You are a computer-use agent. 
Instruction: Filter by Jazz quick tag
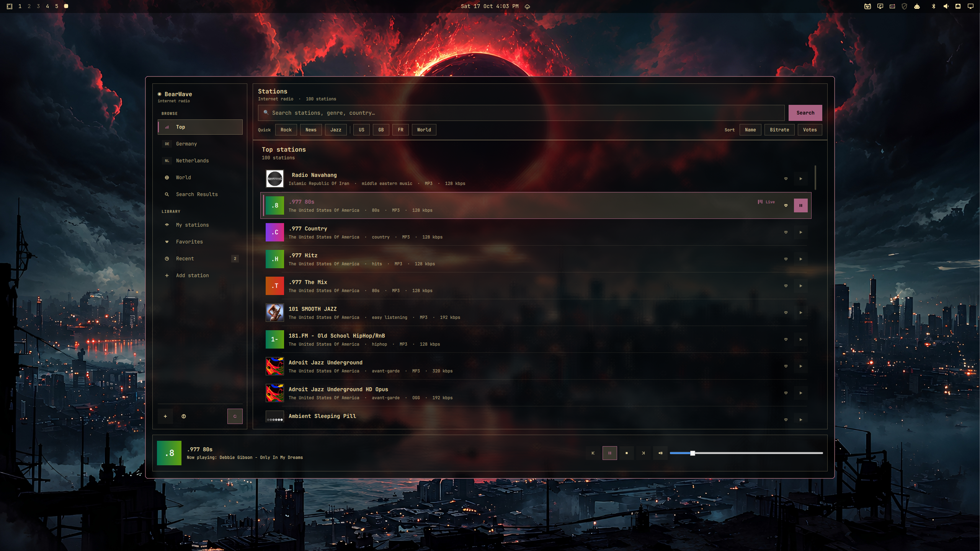click(336, 130)
